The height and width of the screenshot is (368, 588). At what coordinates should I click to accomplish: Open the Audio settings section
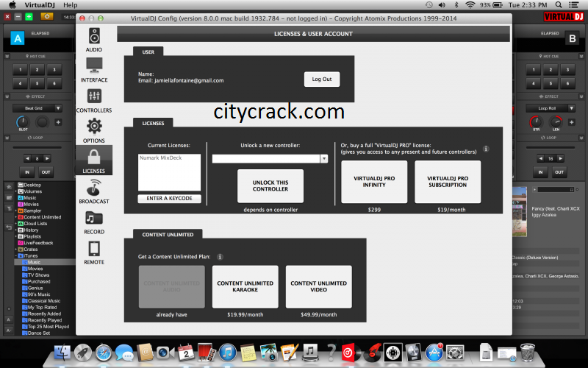click(x=94, y=40)
